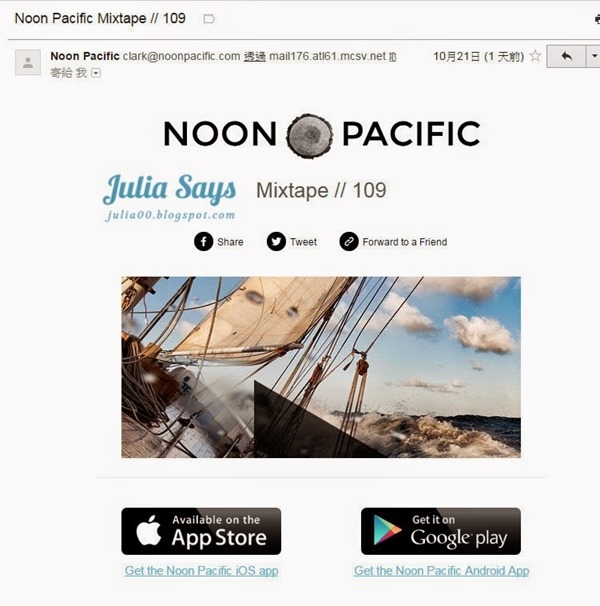Click the Available on the App Store badge
The width and height of the screenshot is (600, 606).
click(x=201, y=531)
